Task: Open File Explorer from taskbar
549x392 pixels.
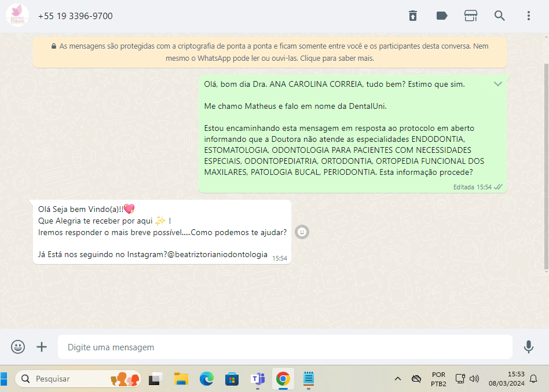Action: pos(181,379)
